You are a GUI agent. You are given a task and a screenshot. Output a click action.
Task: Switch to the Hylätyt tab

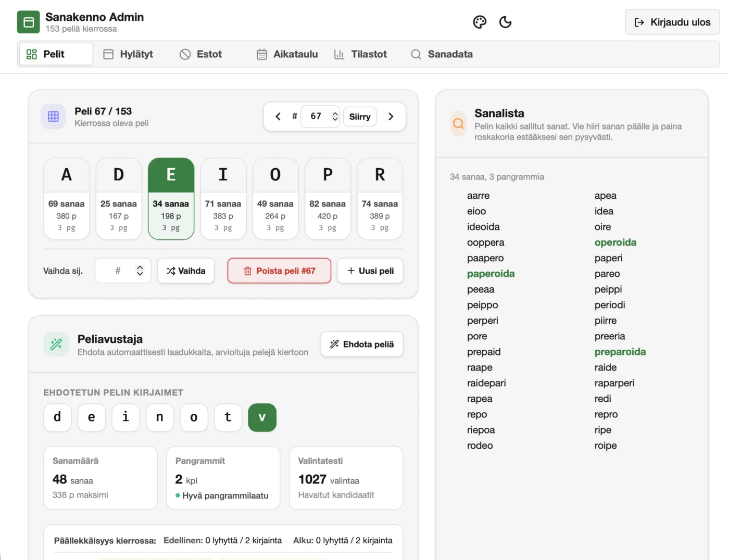(128, 54)
